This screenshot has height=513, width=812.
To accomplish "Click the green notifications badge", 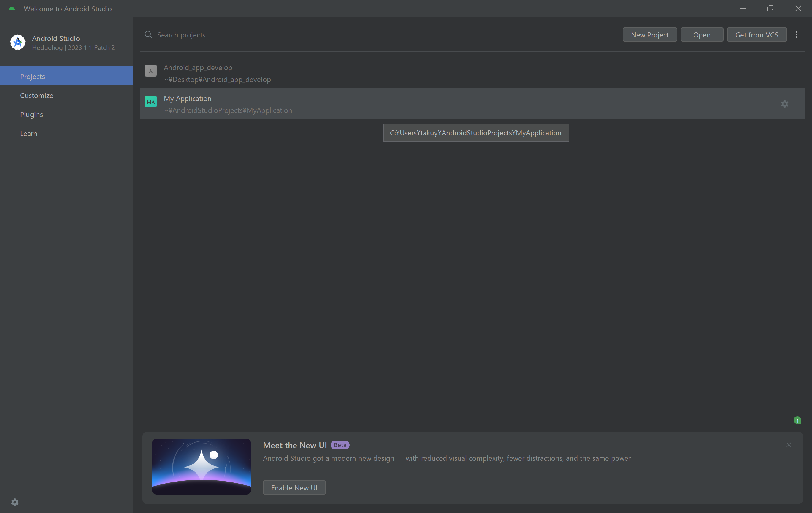I will [x=797, y=420].
